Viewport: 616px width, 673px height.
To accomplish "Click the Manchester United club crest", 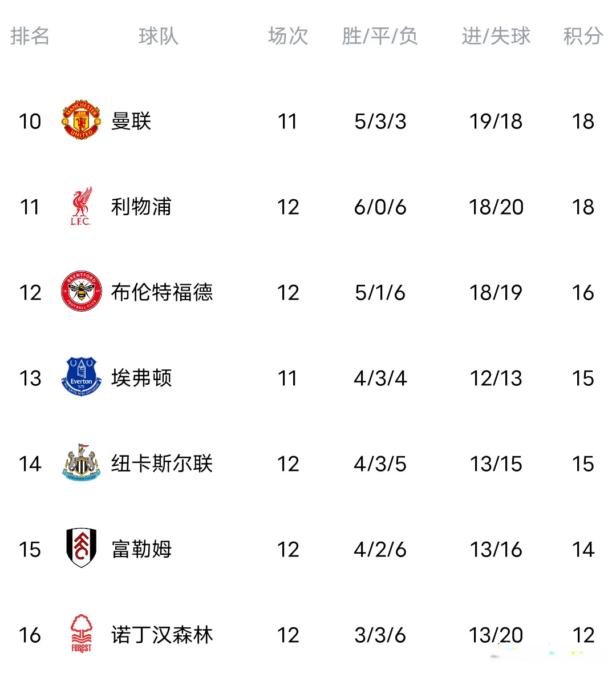I will [81, 120].
